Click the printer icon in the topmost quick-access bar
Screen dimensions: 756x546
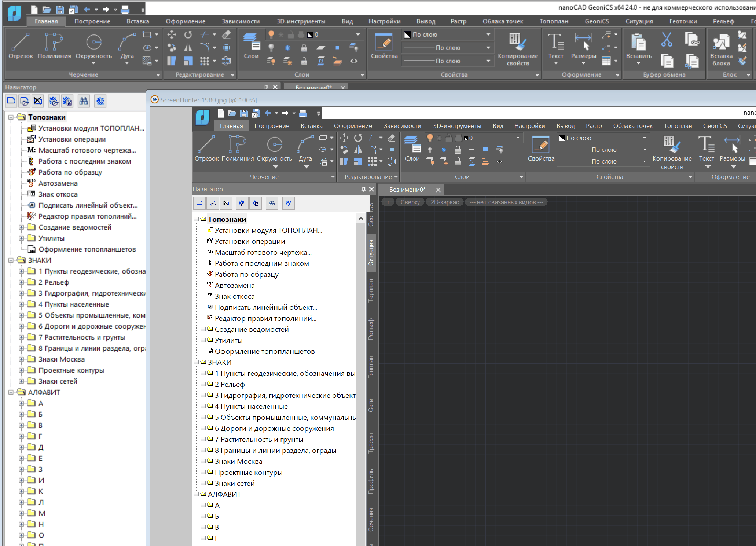click(125, 9)
